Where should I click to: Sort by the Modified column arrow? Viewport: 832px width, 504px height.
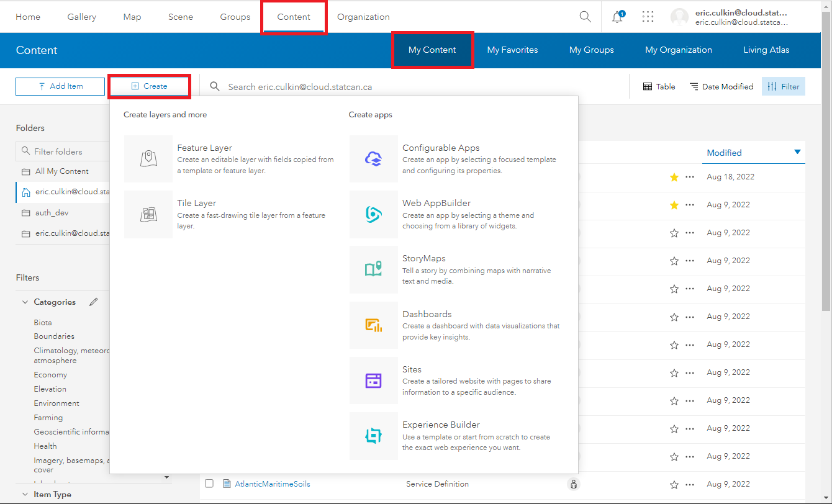coord(797,152)
